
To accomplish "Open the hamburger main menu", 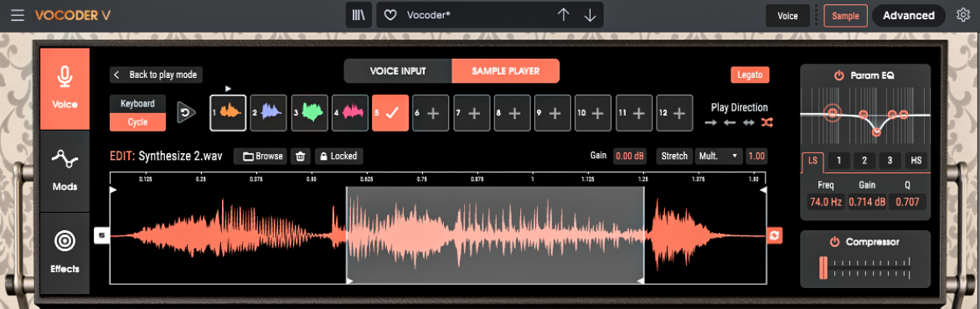I will coord(18,15).
